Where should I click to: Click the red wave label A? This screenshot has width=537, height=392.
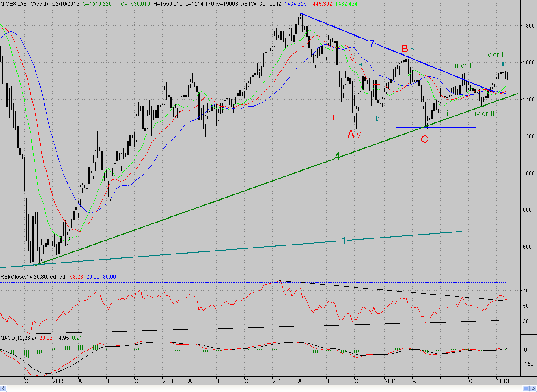(351, 134)
